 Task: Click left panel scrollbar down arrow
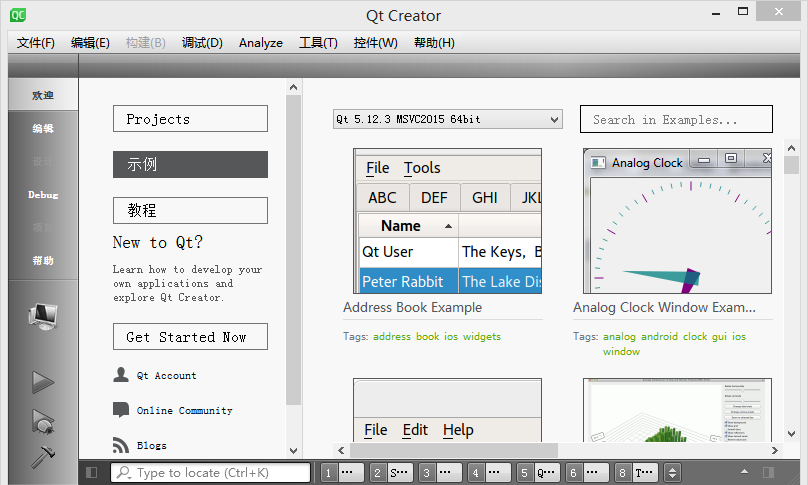293,450
